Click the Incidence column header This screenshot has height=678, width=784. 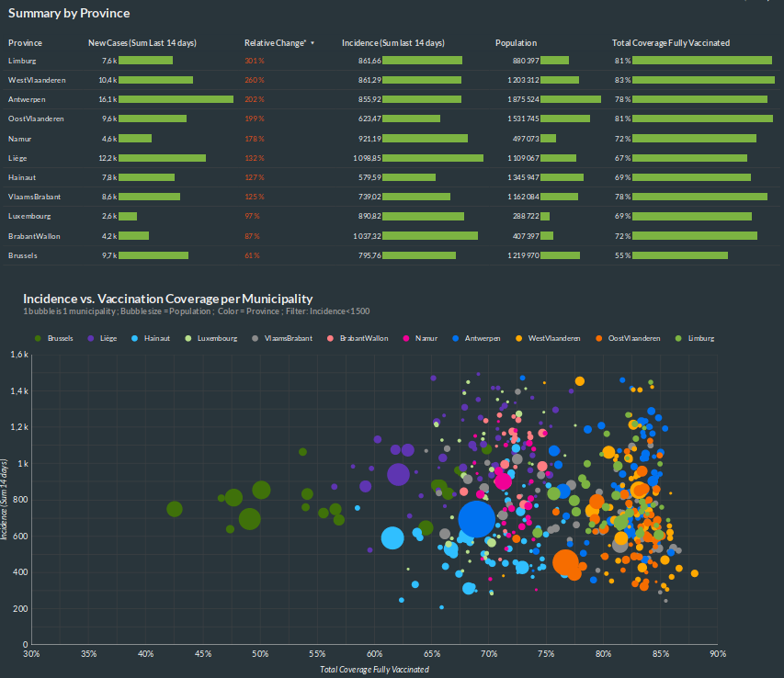pyautogui.click(x=392, y=43)
